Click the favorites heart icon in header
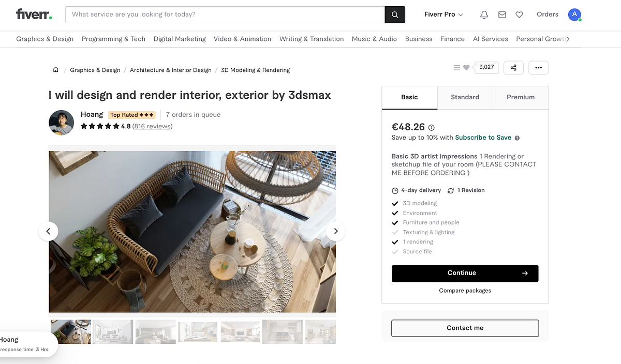621x364 pixels. (519, 14)
